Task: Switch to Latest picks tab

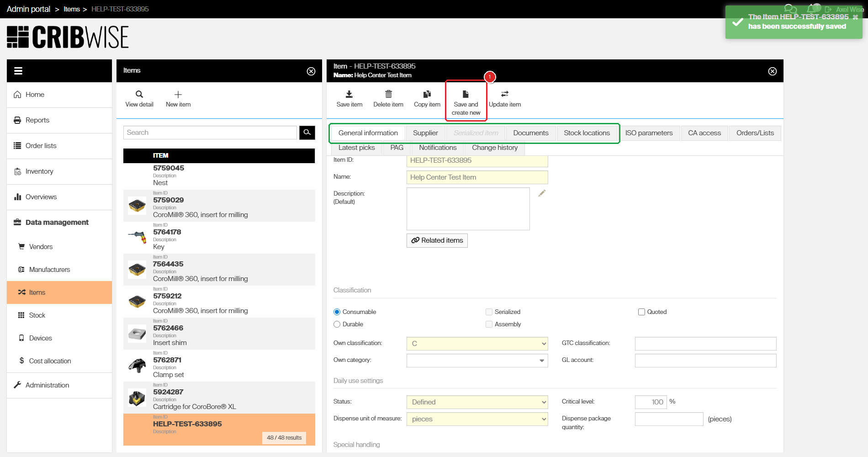Action: [356, 148]
